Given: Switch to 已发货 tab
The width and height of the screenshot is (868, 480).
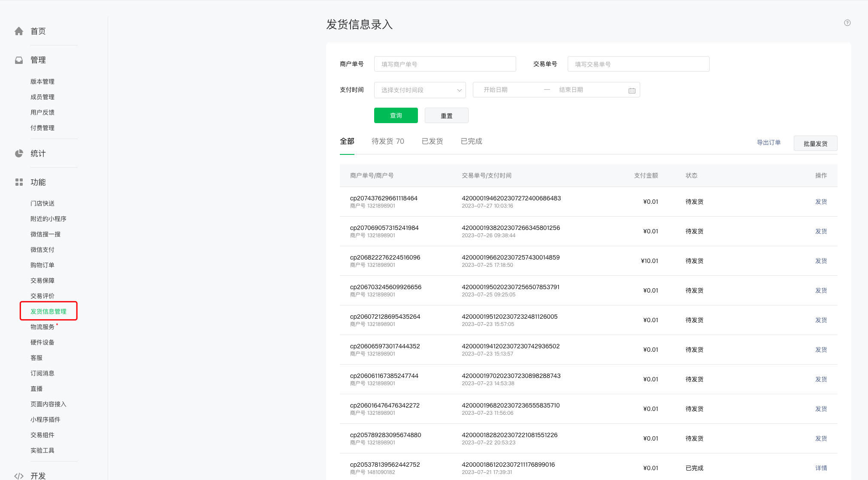Looking at the screenshot, I should tap(432, 142).
